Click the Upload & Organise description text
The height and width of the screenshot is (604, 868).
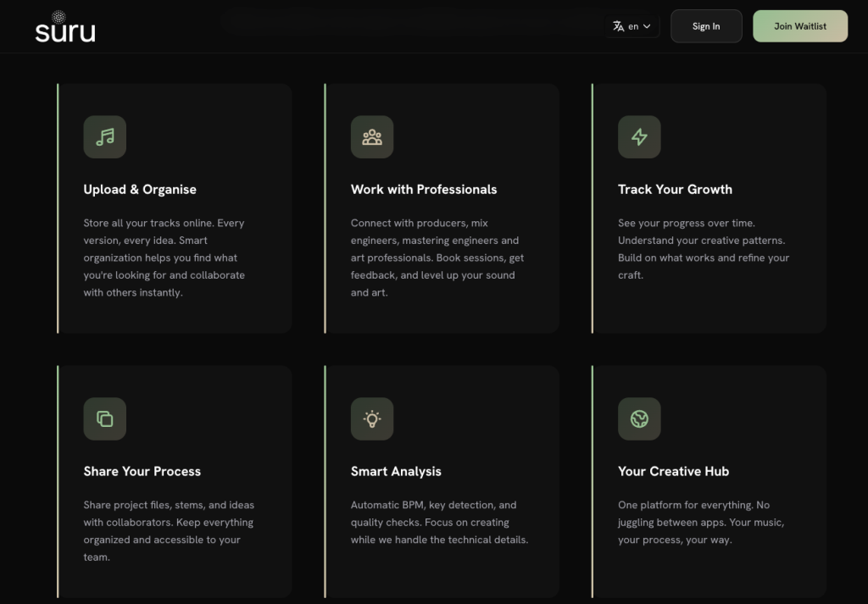click(164, 258)
